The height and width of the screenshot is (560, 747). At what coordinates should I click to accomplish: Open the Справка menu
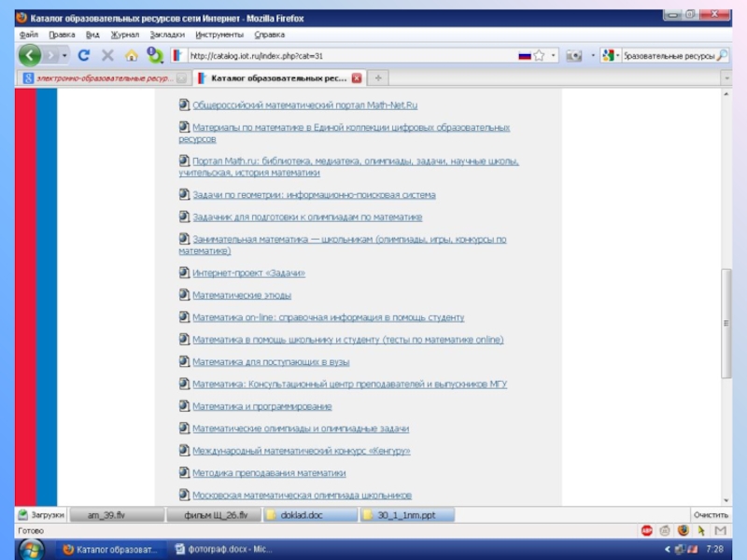[x=270, y=35]
